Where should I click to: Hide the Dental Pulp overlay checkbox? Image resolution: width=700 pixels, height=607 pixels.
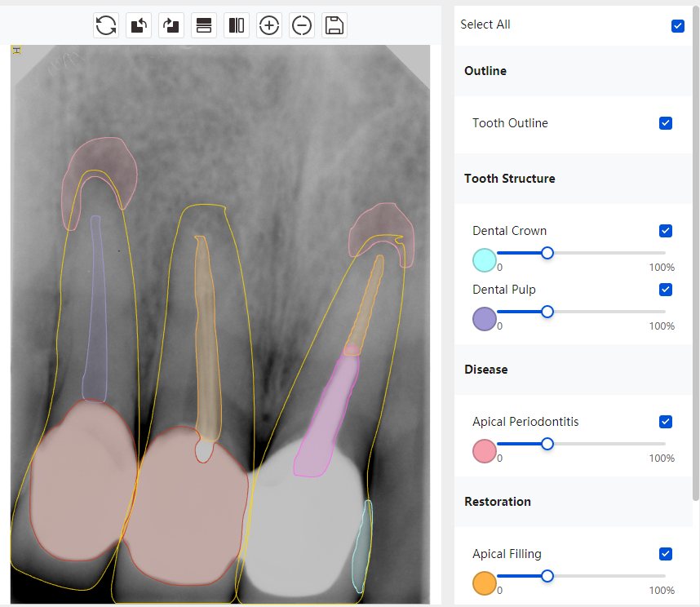point(666,290)
